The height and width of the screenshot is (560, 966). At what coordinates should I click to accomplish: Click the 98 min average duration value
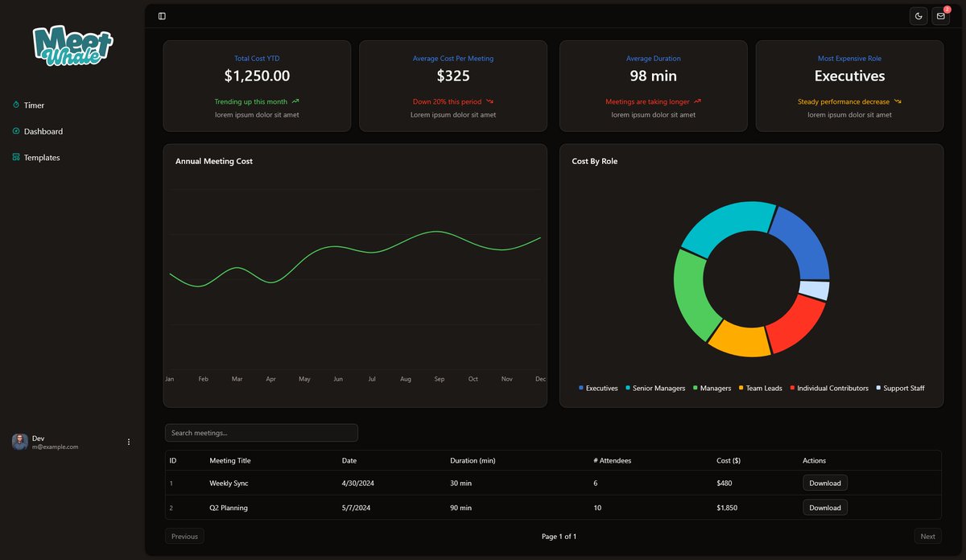[654, 76]
